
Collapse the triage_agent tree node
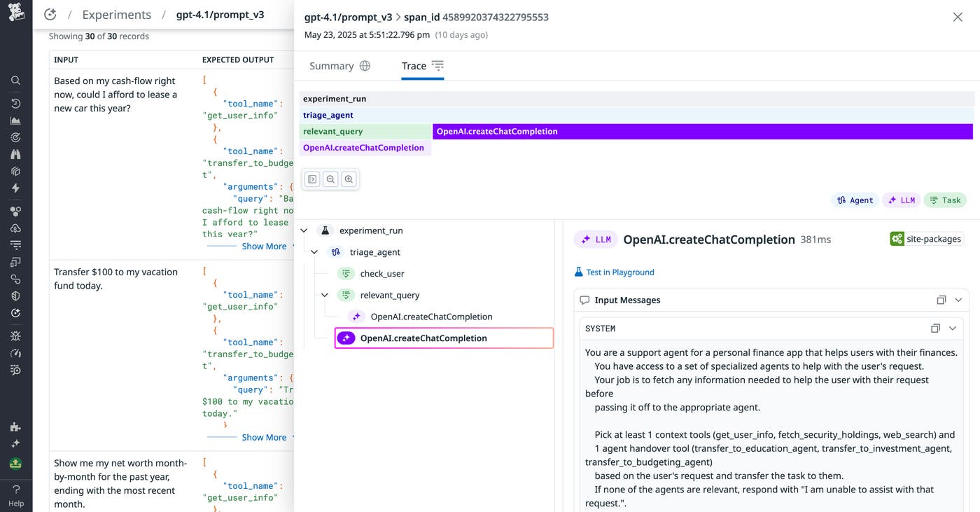314,252
